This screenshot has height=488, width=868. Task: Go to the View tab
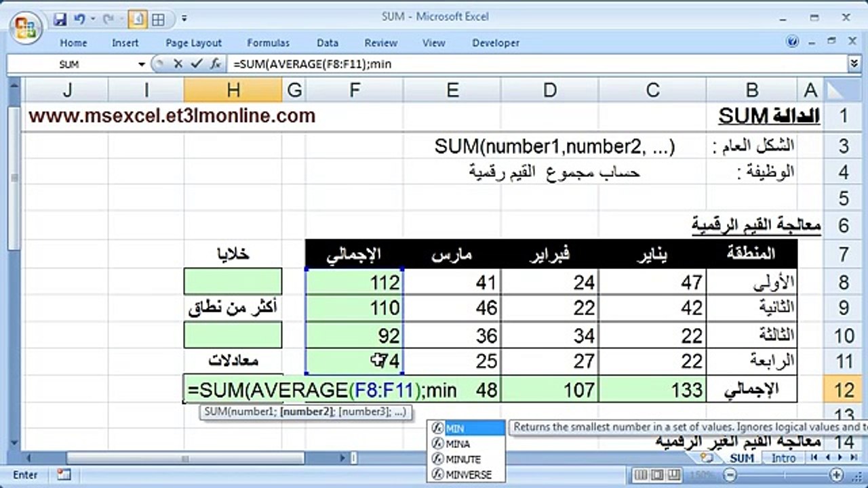coord(433,43)
